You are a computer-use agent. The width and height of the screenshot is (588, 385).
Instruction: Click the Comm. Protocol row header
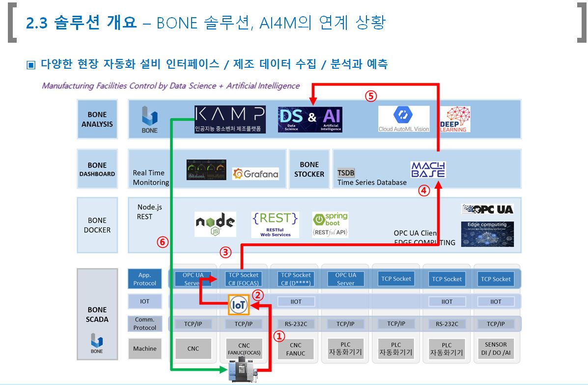click(x=145, y=324)
